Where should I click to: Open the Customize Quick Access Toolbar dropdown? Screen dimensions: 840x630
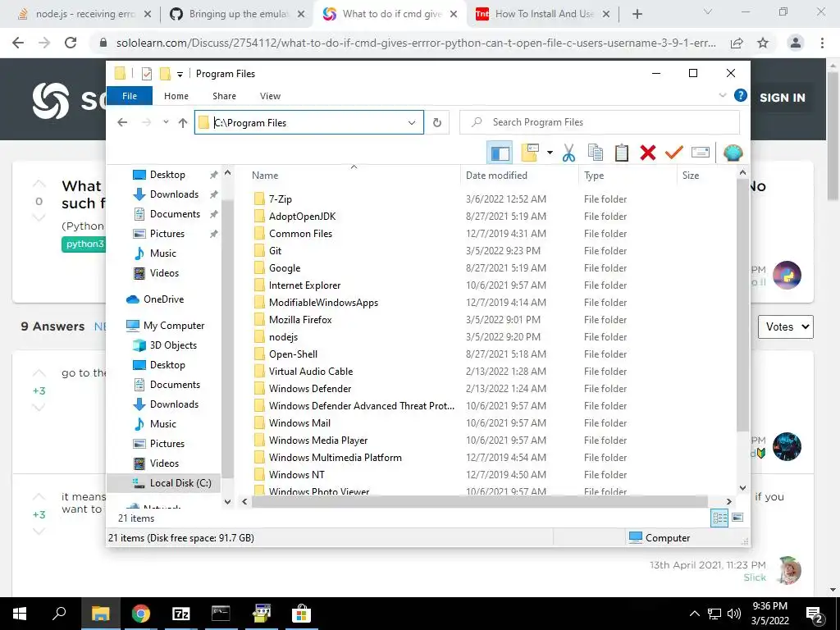point(180,75)
